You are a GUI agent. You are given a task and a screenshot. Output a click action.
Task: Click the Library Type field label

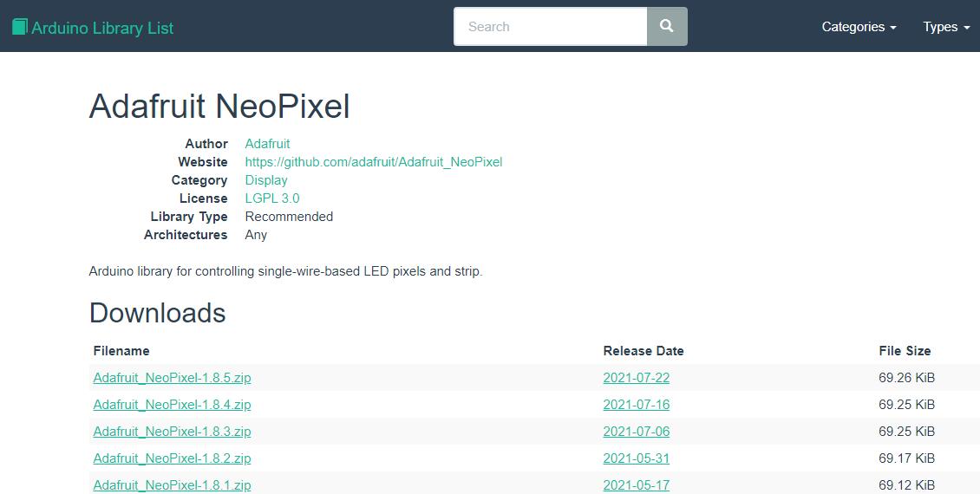click(x=189, y=217)
